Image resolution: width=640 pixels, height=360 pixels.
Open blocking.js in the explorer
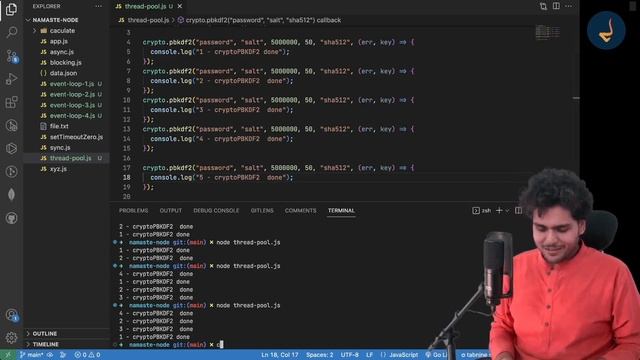pyautogui.click(x=66, y=62)
